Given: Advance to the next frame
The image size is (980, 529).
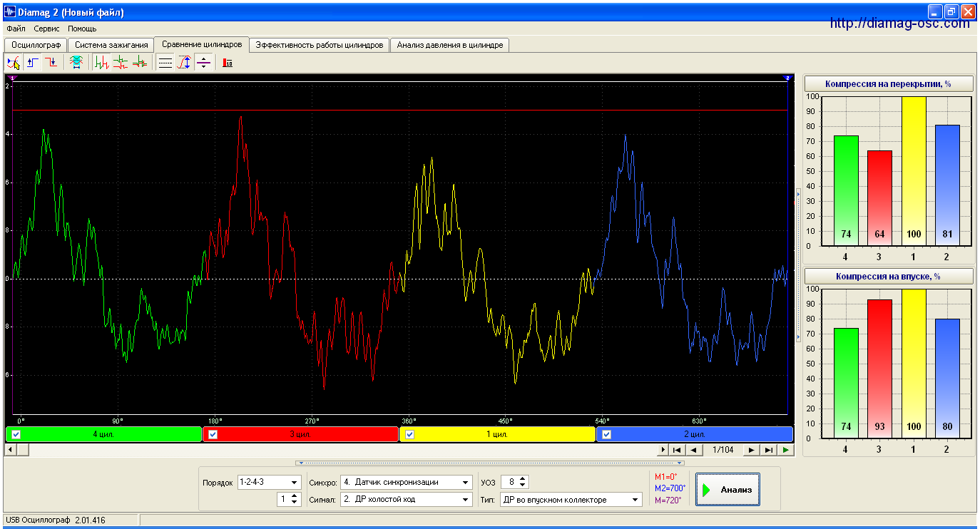Looking at the screenshot, I should pyautogui.click(x=750, y=450).
